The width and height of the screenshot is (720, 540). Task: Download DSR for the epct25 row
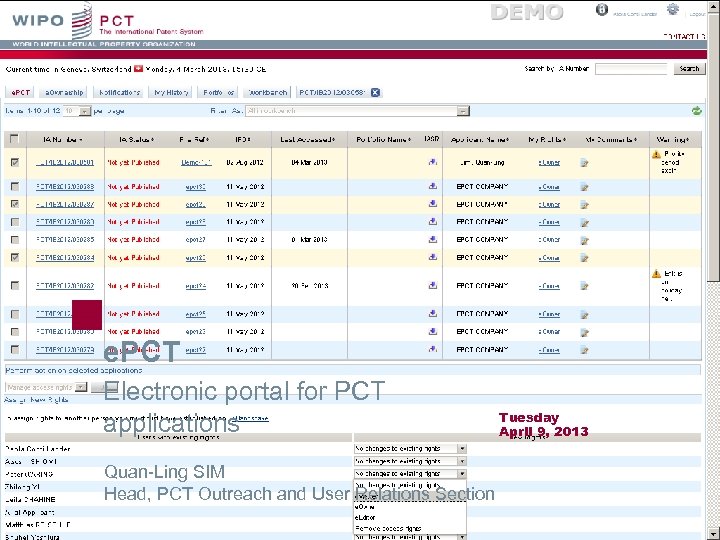[433, 314]
